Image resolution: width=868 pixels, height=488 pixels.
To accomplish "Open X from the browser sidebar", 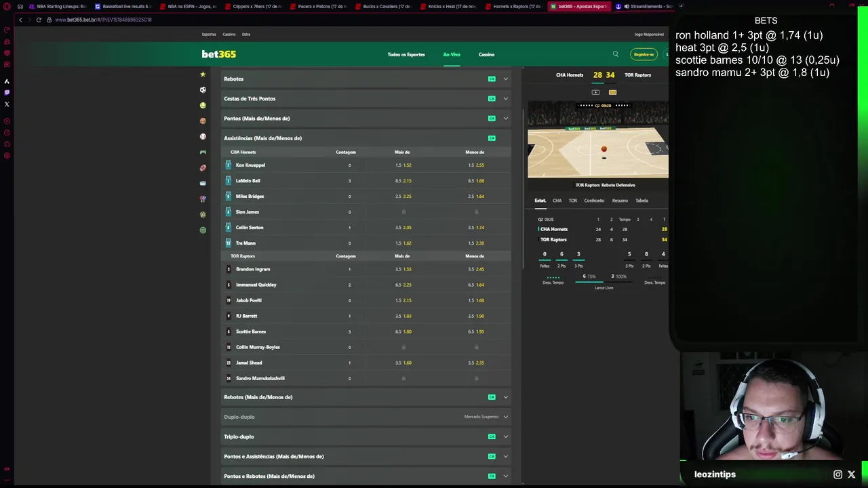I will coord(7,104).
